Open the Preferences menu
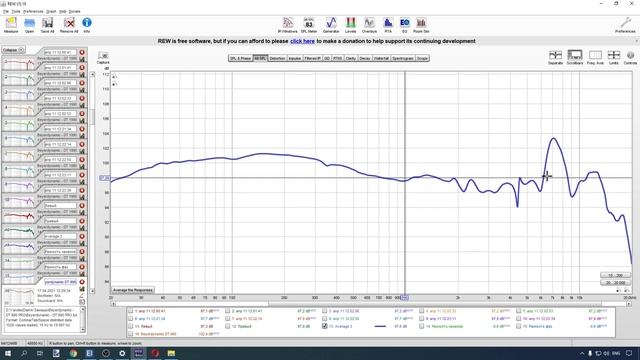 tap(33, 11)
